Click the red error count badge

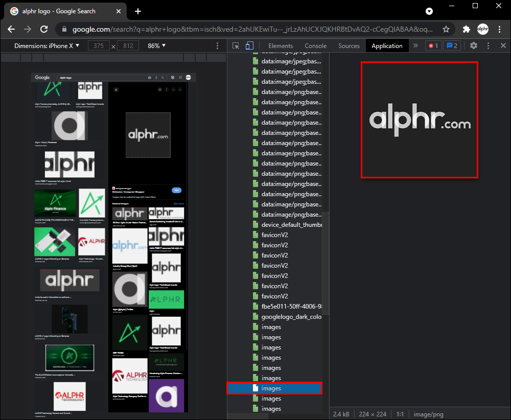433,46
